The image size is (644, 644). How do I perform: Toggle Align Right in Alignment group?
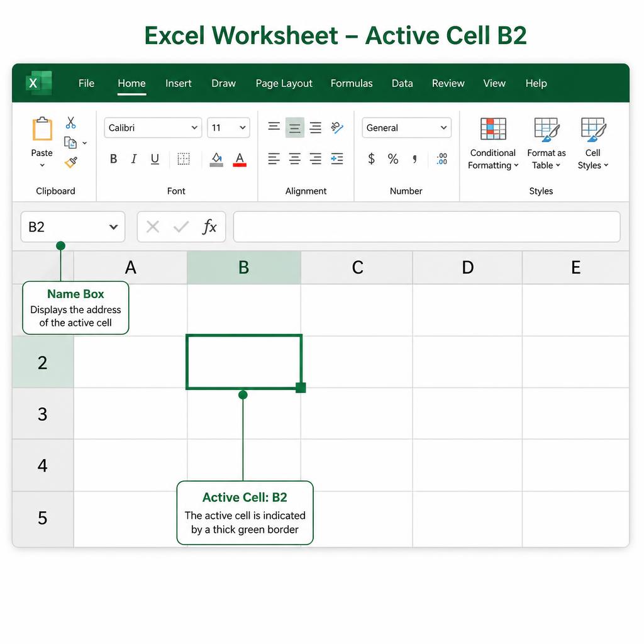[x=316, y=158]
